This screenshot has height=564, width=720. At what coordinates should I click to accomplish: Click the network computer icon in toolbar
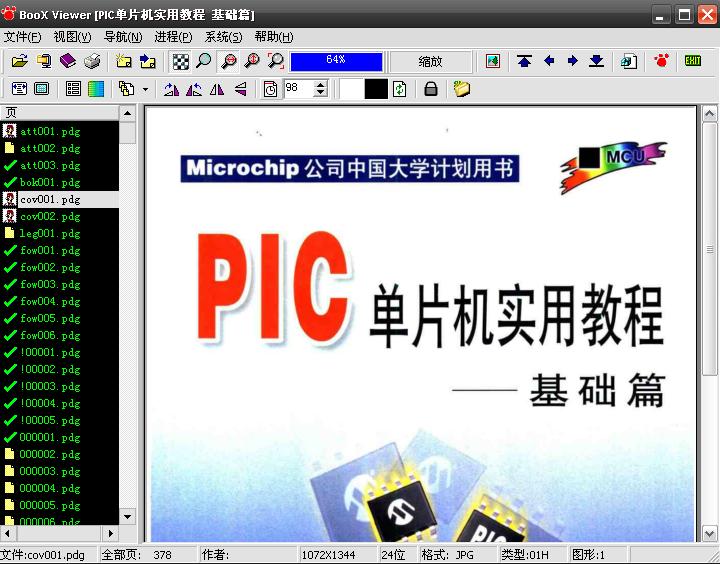point(45,61)
